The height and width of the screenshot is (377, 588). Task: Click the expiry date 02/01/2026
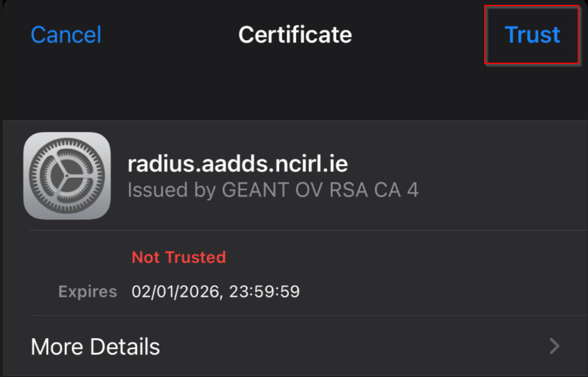pyautogui.click(x=175, y=291)
